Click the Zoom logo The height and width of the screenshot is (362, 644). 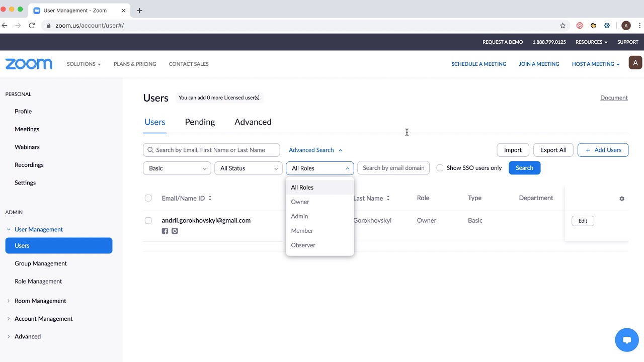click(x=29, y=64)
